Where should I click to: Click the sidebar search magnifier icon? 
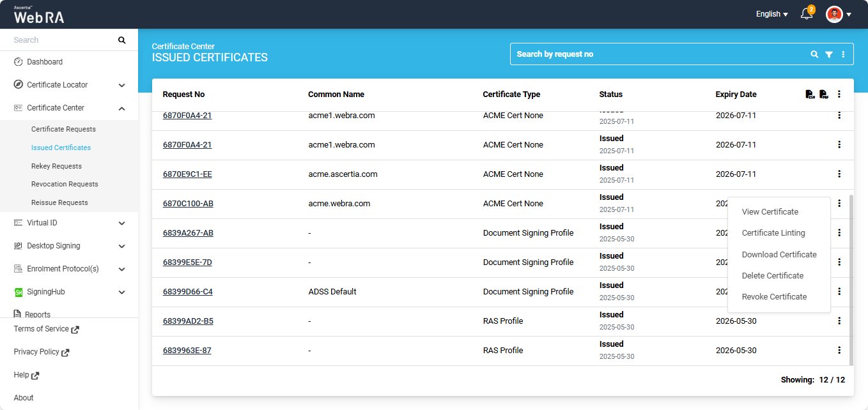(122, 40)
